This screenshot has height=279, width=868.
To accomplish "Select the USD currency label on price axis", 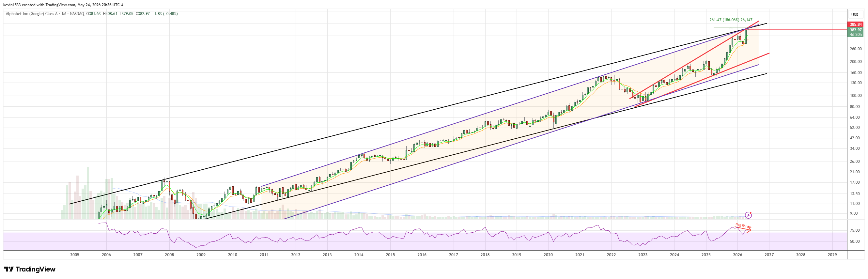I will pos(855,14).
